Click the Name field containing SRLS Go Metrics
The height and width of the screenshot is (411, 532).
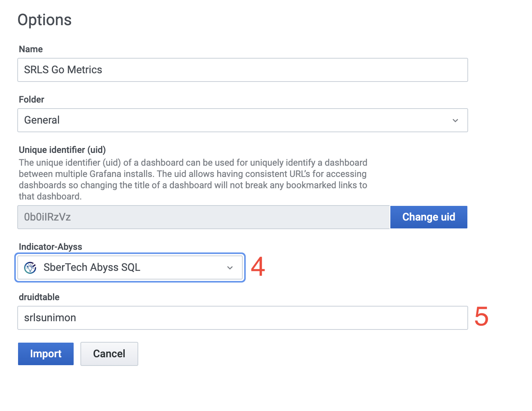pos(242,70)
